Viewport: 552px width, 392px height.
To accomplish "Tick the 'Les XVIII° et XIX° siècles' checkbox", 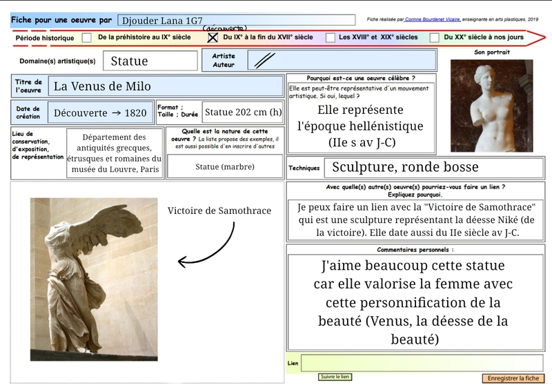I will pyautogui.click(x=331, y=37).
